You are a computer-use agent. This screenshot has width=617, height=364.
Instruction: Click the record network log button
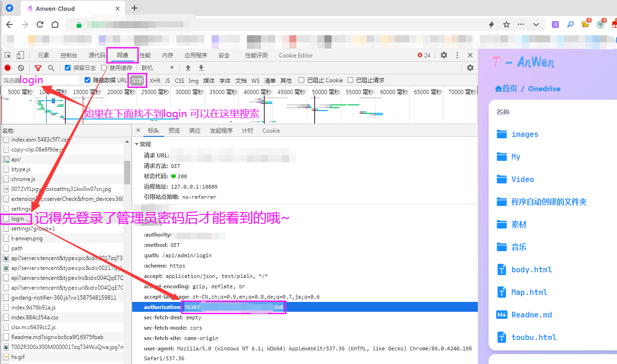tap(8, 68)
